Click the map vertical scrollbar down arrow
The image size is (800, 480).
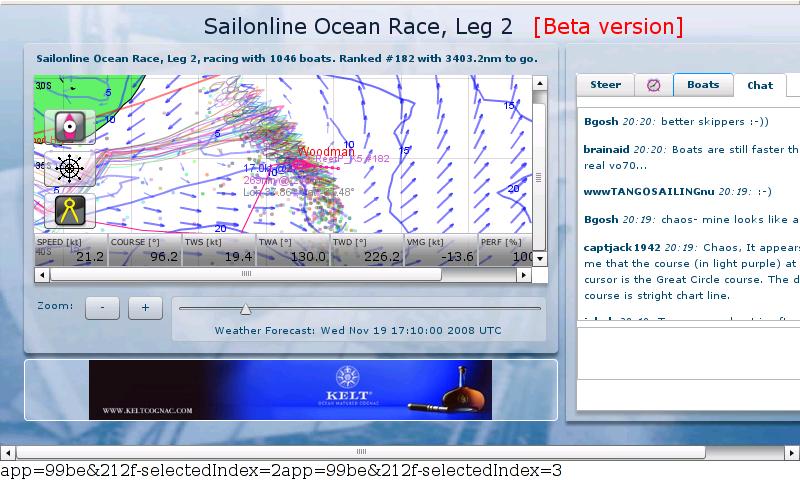(540, 259)
